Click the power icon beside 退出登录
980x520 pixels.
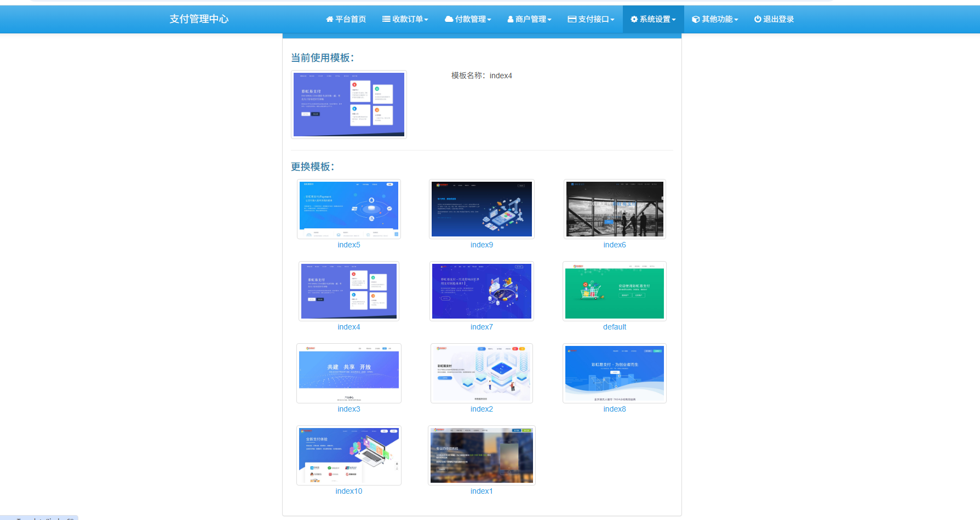(x=758, y=19)
